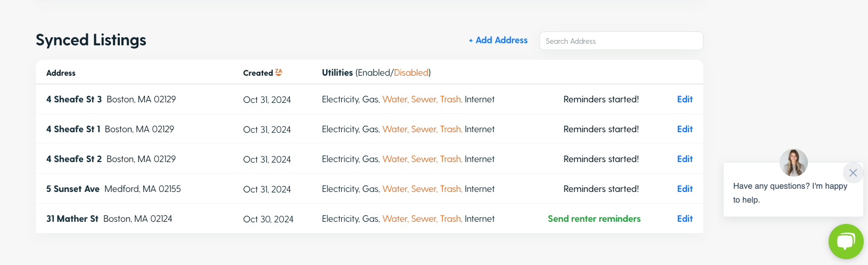This screenshot has width=868, height=265.
Task: Dismiss the chat help popup
Action: click(x=853, y=173)
